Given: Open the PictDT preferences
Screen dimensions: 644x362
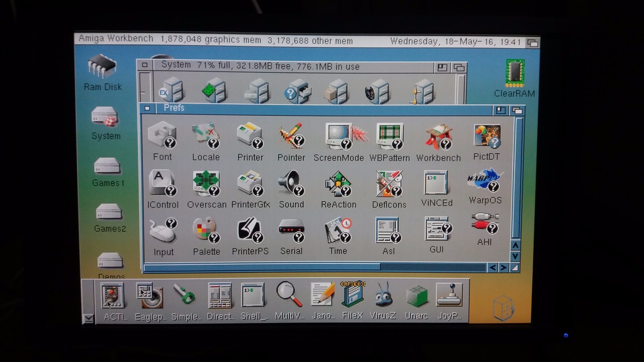Looking at the screenshot, I should [487, 136].
